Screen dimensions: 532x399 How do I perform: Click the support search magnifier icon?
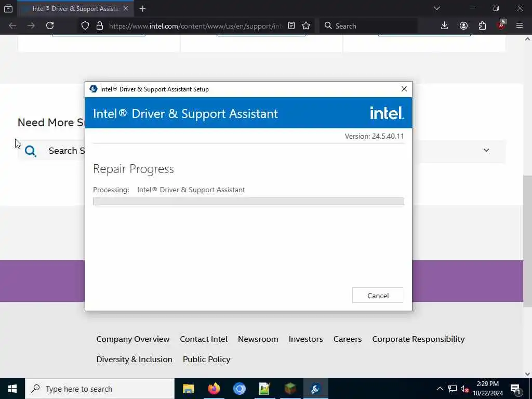pyautogui.click(x=31, y=151)
